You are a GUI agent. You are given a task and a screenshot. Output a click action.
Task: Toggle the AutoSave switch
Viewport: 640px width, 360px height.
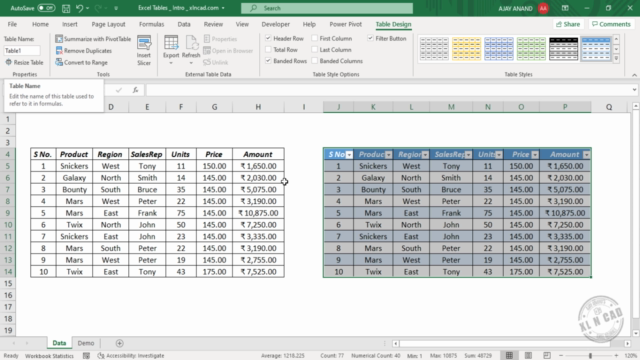46,8
